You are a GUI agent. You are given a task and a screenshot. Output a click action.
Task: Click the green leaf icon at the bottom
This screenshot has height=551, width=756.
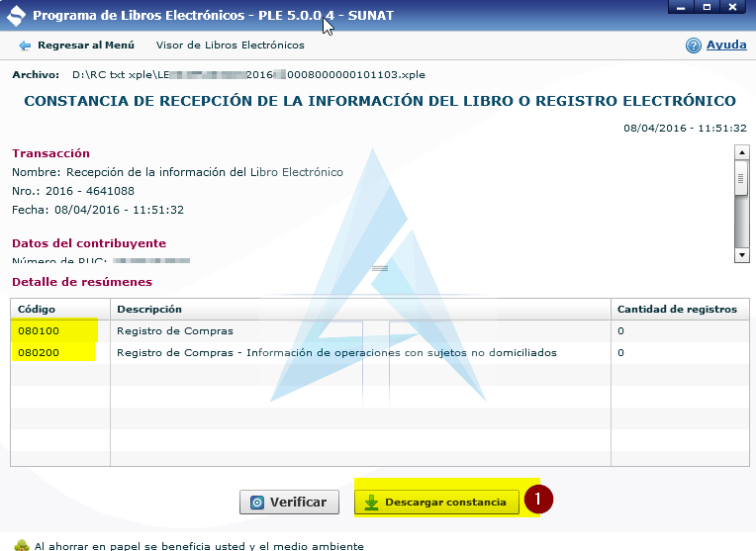click(x=22, y=545)
